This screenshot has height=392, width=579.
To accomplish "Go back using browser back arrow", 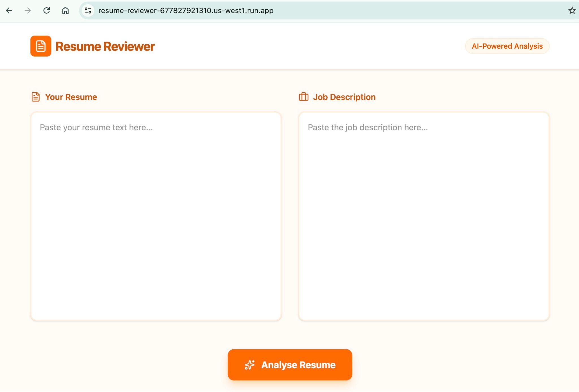I will pos(9,11).
